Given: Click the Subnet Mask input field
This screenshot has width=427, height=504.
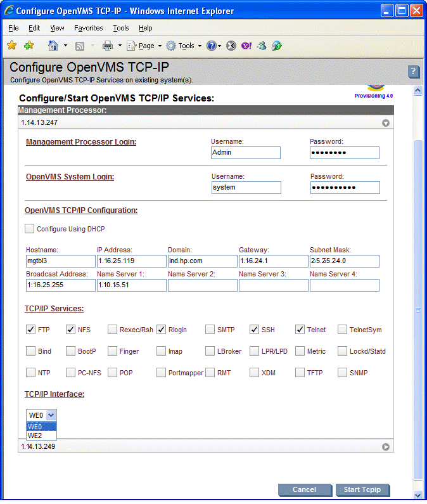Looking at the screenshot, I should (x=345, y=261).
